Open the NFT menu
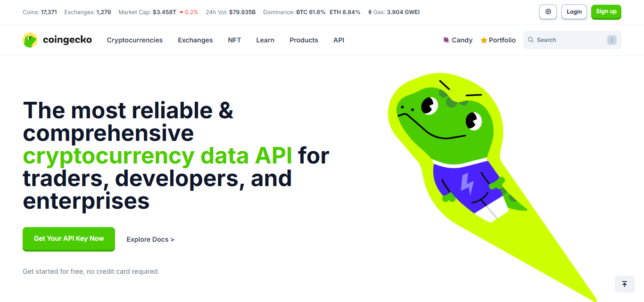The image size is (644, 302). tap(234, 40)
